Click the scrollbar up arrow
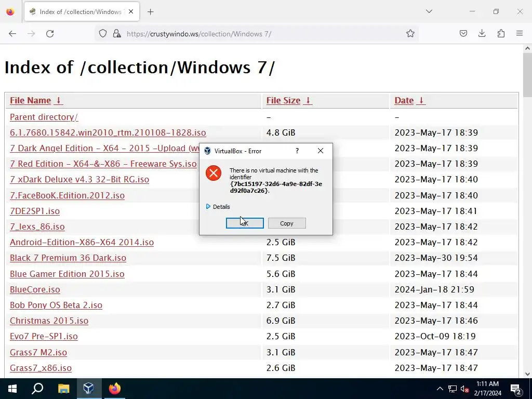This screenshot has width=532, height=399. tap(527, 48)
